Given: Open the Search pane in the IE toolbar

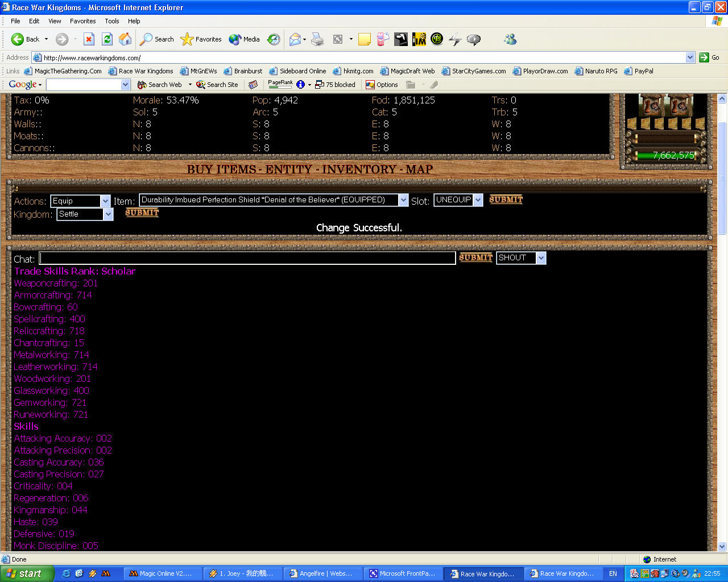Looking at the screenshot, I should tap(157, 39).
